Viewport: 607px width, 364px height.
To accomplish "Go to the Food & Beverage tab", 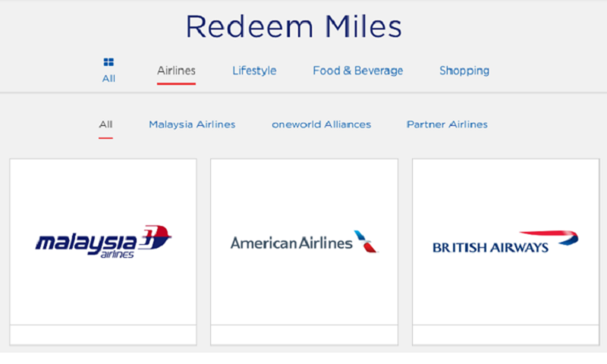I will [357, 71].
